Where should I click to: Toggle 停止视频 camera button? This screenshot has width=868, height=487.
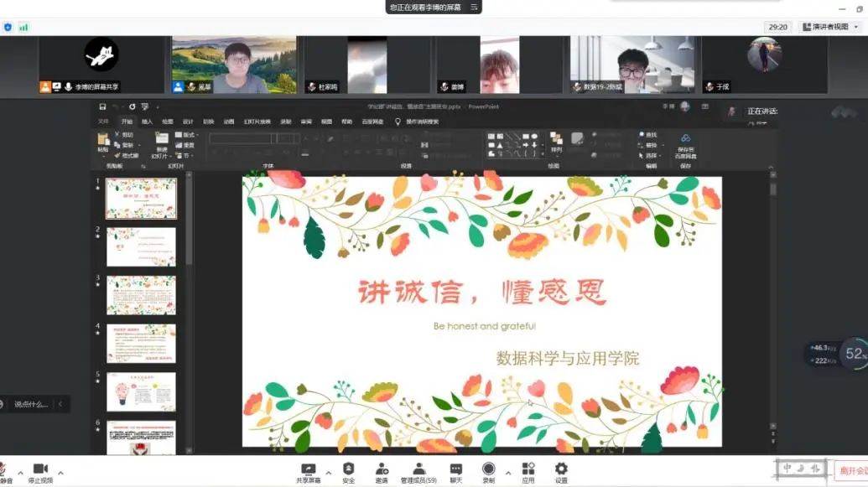pyautogui.click(x=39, y=471)
